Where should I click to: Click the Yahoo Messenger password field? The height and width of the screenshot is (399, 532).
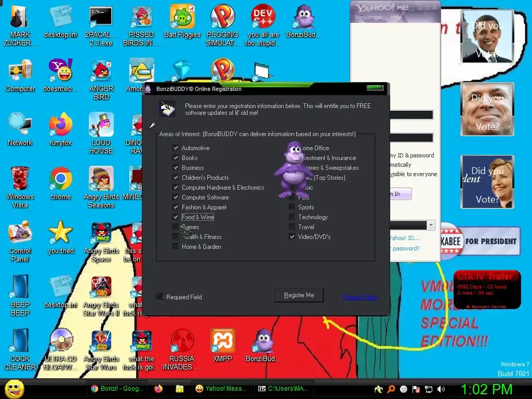point(411,137)
